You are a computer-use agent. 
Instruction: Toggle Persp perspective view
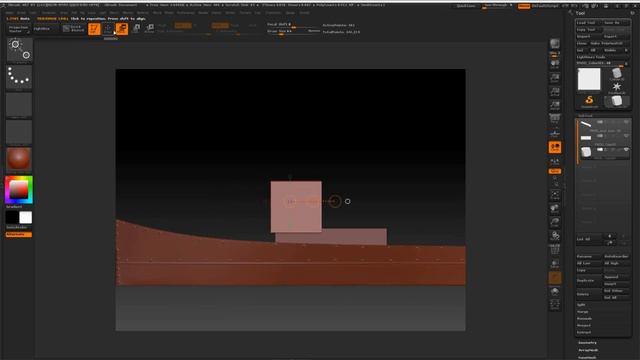pyautogui.click(x=555, y=119)
